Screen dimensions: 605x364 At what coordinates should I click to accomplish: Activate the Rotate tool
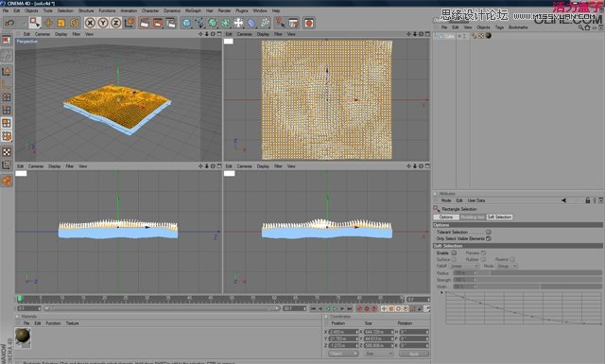point(74,23)
